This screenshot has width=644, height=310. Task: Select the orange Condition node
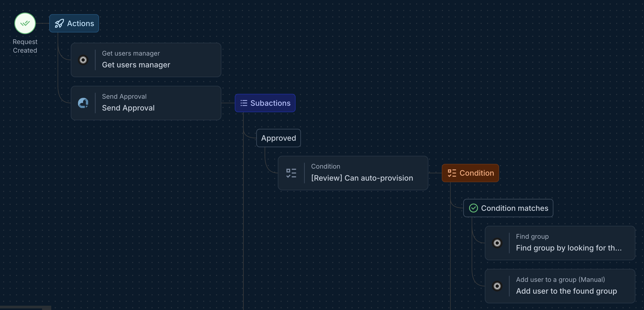[470, 173]
